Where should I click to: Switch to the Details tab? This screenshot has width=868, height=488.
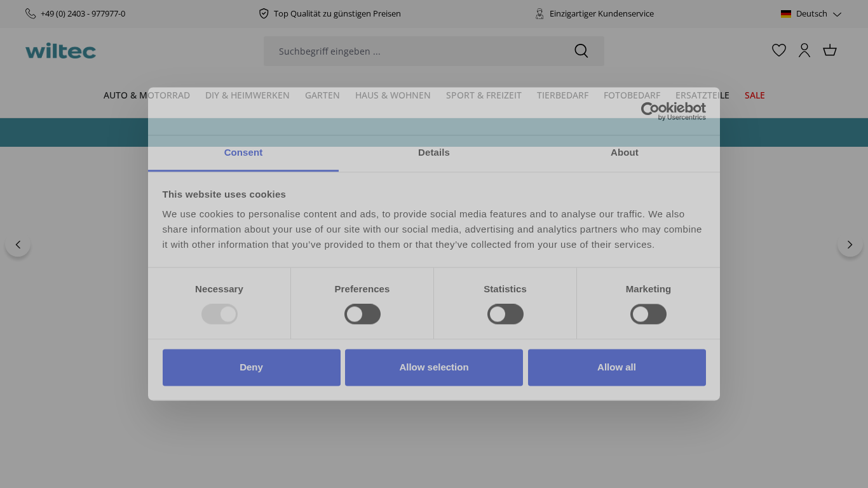click(x=434, y=152)
